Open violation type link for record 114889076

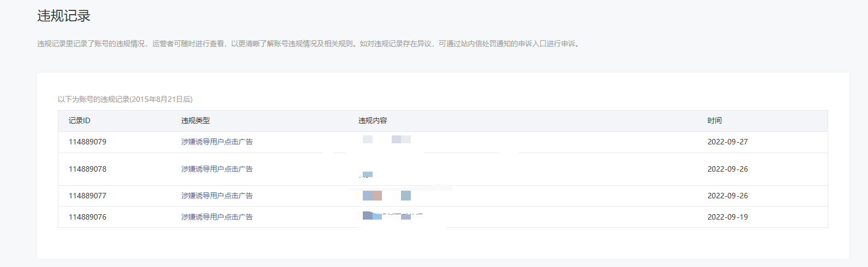pos(217,217)
